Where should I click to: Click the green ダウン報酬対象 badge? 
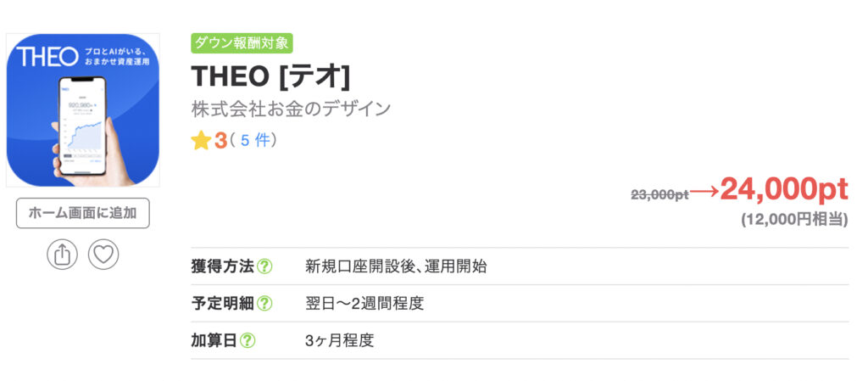pos(242,42)
